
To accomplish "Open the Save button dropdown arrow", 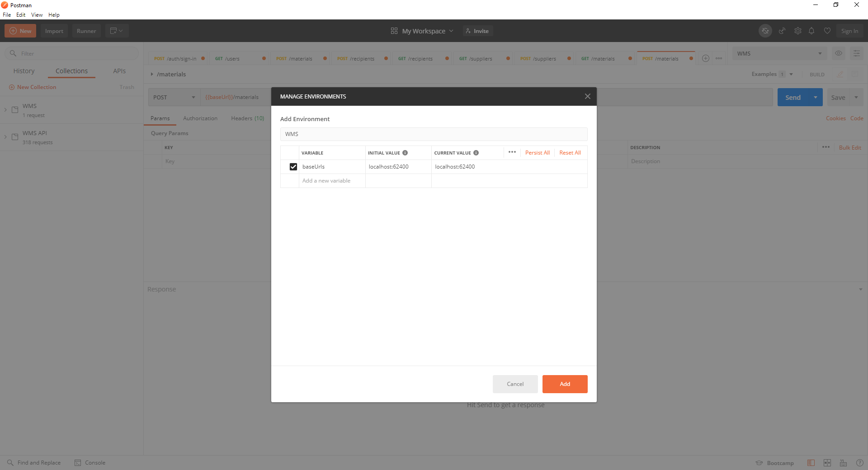I will [856, 97].
